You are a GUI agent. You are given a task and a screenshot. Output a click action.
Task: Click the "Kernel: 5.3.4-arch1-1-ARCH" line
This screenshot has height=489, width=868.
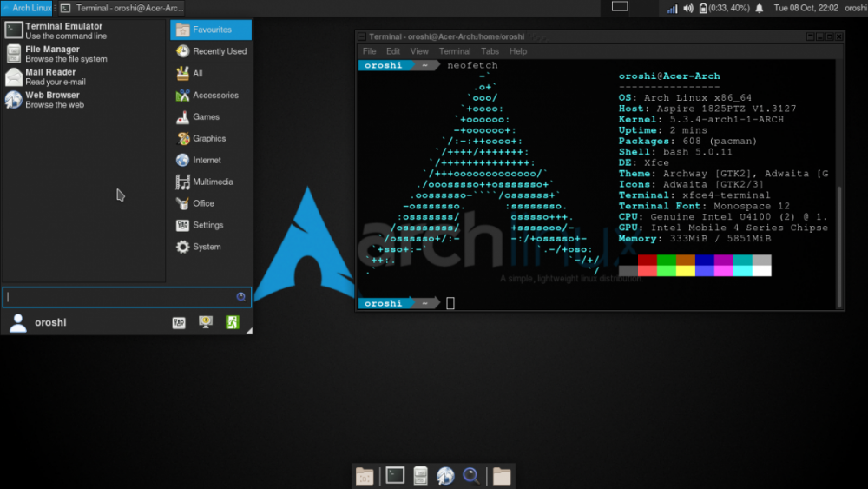pos(700,119)
